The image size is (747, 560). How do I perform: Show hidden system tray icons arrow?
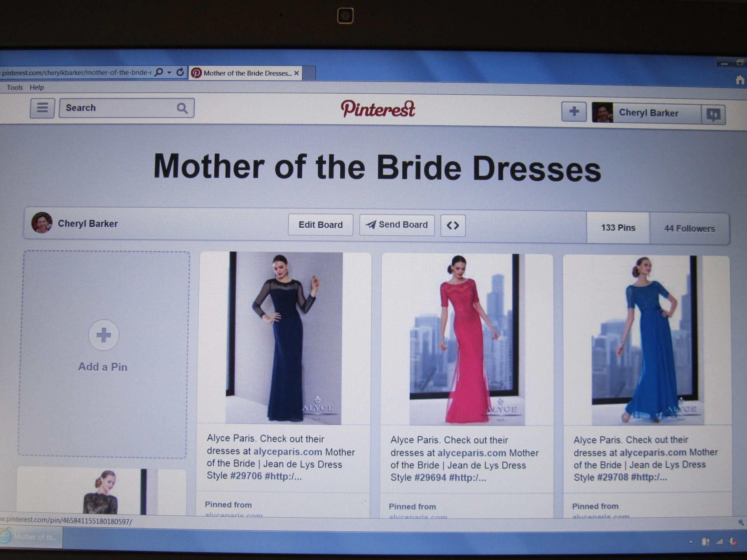tap(691, 542)
